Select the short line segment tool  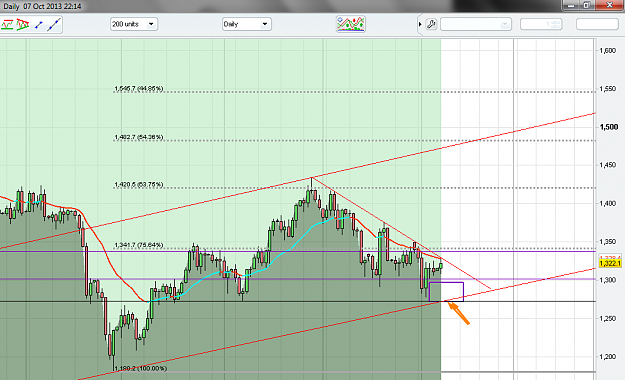[x=39, y=25]
